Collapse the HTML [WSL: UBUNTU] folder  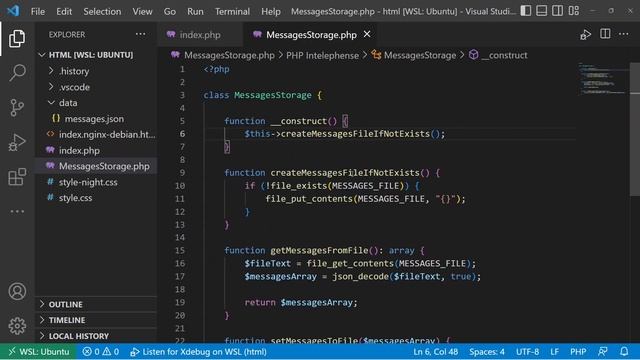pyautogui.click(x=96, y=55)
